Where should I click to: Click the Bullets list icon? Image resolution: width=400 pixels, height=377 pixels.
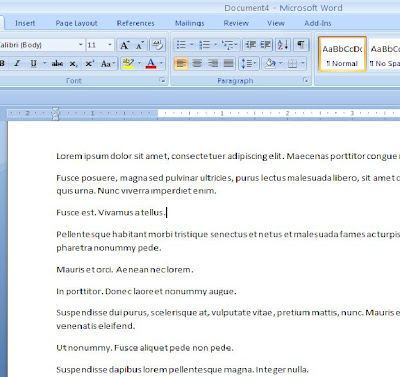[181, 45]
